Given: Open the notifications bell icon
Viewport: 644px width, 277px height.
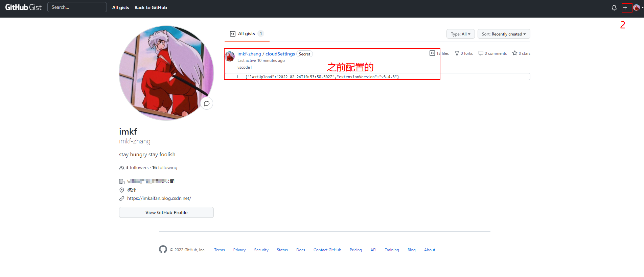Looking at the screenshot, I should tap(614, 7).
